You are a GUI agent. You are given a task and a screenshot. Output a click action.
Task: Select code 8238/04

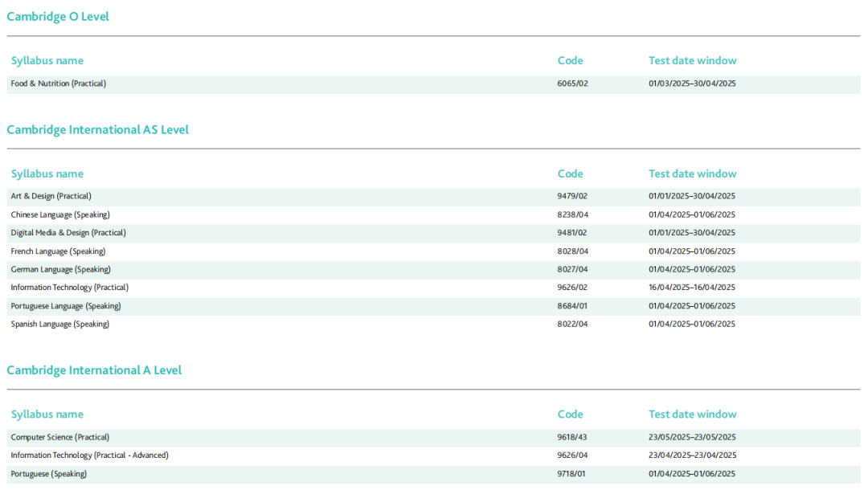(572, 214)
